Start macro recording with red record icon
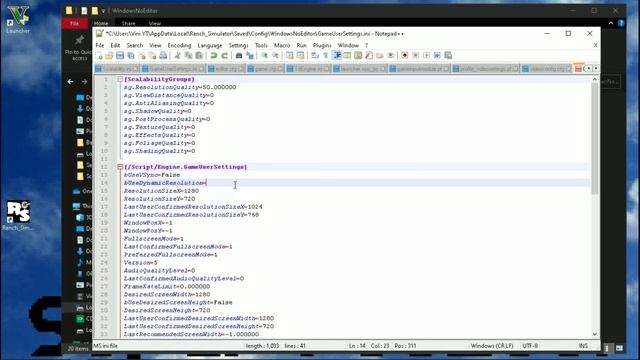This screenshot has height=360, width=640. point(404,56)
